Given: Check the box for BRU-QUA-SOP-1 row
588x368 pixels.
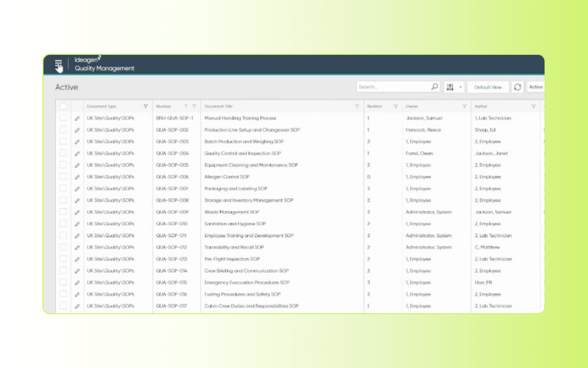Looking at the screenshot, I should point(63,118).
